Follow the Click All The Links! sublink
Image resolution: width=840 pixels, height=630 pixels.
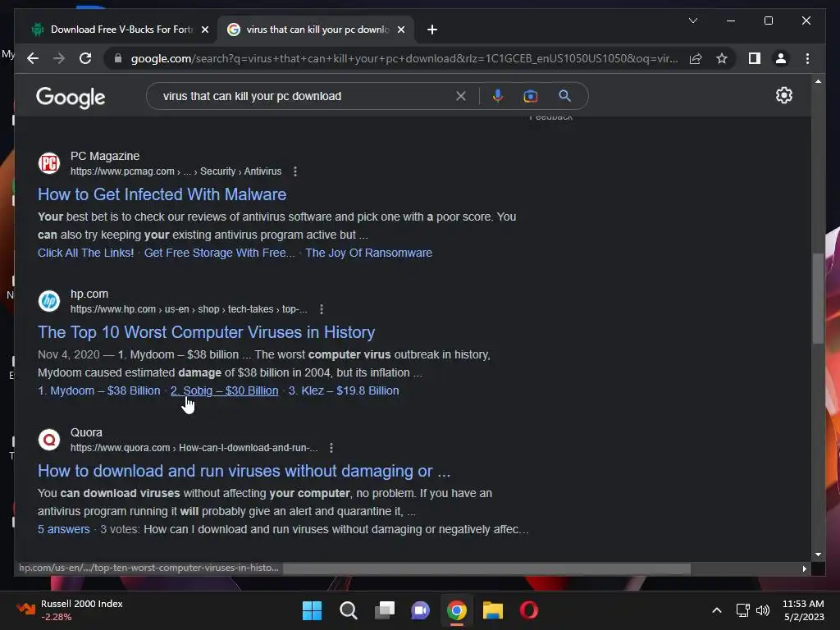point(85,253)
